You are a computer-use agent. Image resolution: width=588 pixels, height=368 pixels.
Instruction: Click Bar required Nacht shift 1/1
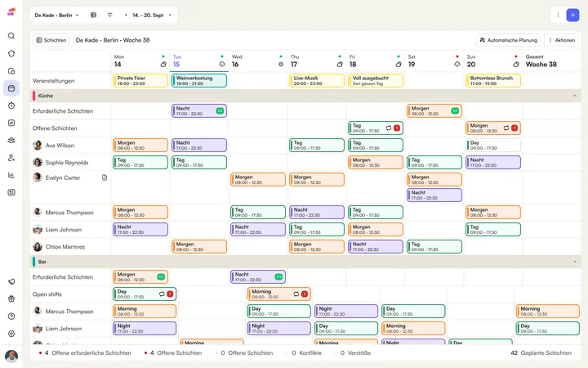(x=258, y=276)
